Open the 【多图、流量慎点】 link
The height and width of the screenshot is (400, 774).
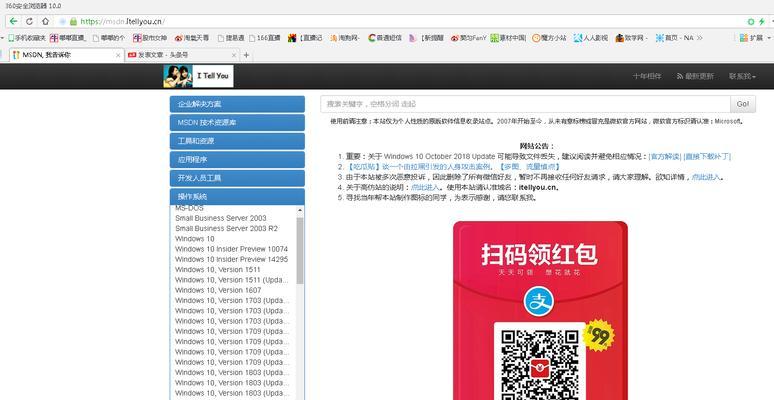(x=528, y=167)
